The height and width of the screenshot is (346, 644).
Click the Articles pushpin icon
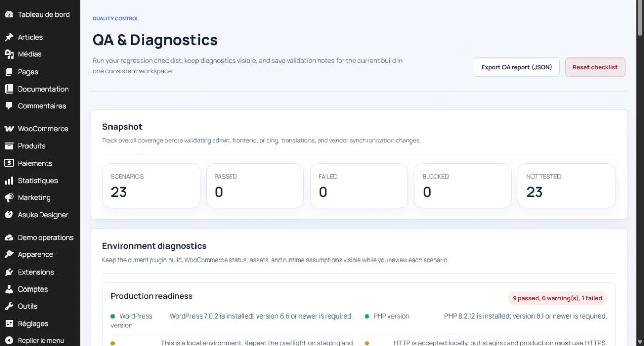pyautogui.click(x=9, y=37)
